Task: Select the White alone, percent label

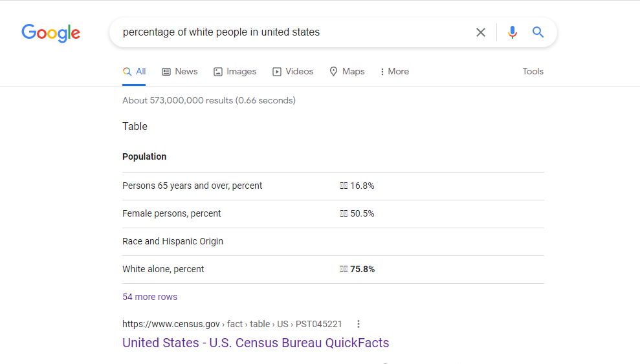Action: click(163, 269)
